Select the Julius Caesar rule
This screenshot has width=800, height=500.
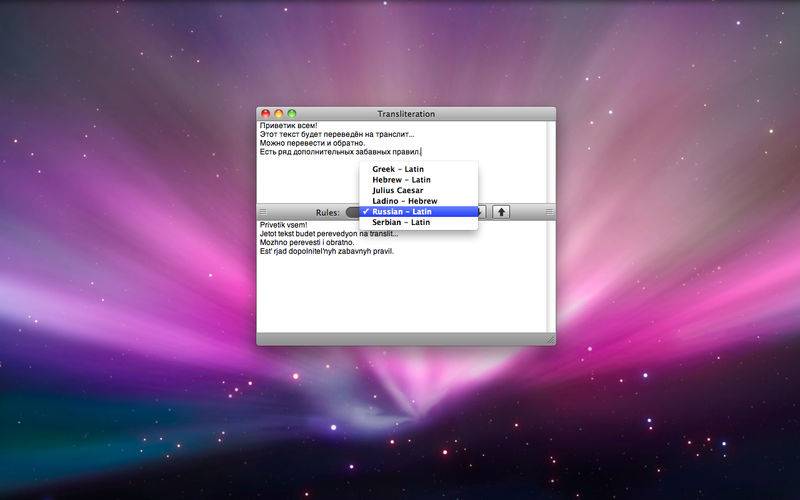[418, 190]
